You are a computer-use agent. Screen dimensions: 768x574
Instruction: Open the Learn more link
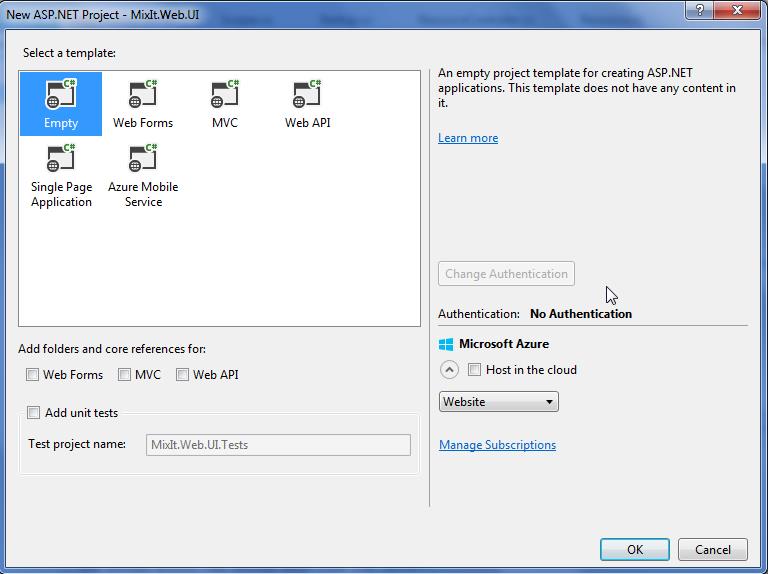[467, 138]
